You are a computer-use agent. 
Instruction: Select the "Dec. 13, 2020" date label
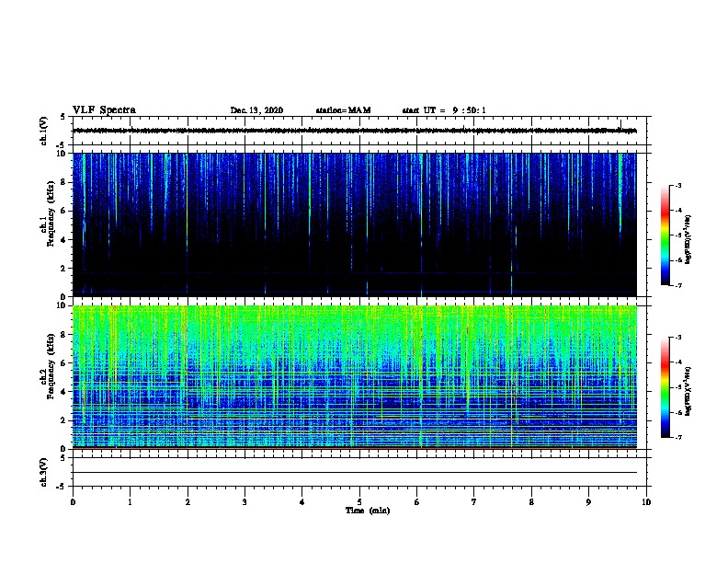(x=256, y=110)
